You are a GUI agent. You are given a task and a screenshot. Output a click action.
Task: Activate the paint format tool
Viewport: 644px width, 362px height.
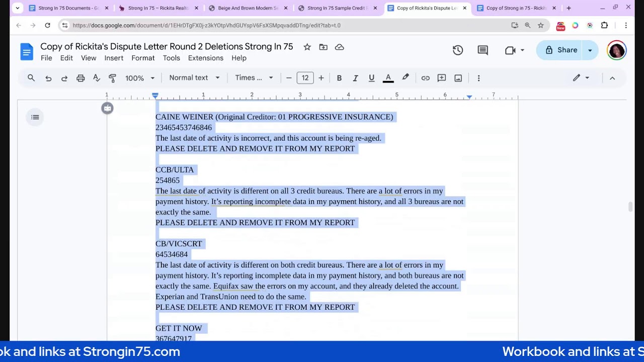click(x=113, y=78)
